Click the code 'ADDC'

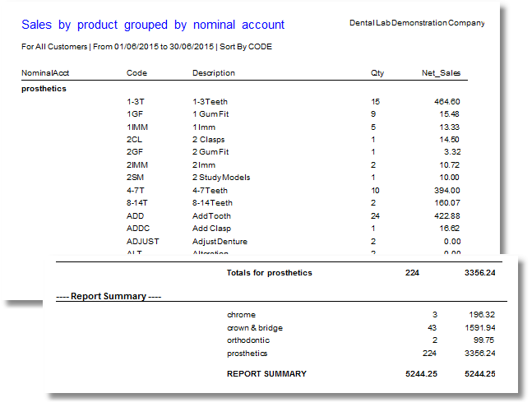click(x=138, y=228)
